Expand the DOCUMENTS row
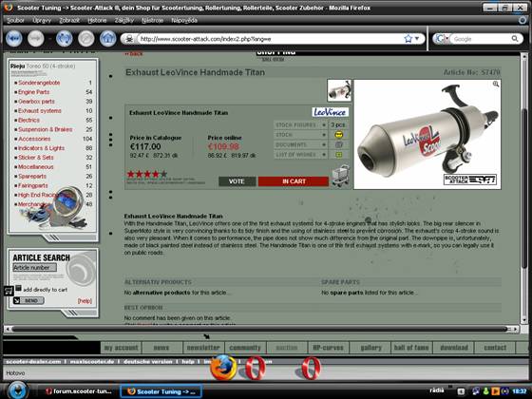The image size is (532, 399). tap(300, 144)
